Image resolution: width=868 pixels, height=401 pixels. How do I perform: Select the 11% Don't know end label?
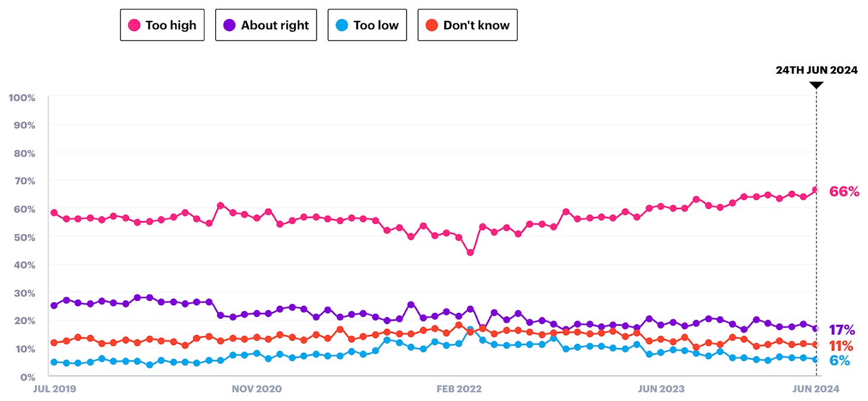841,346
